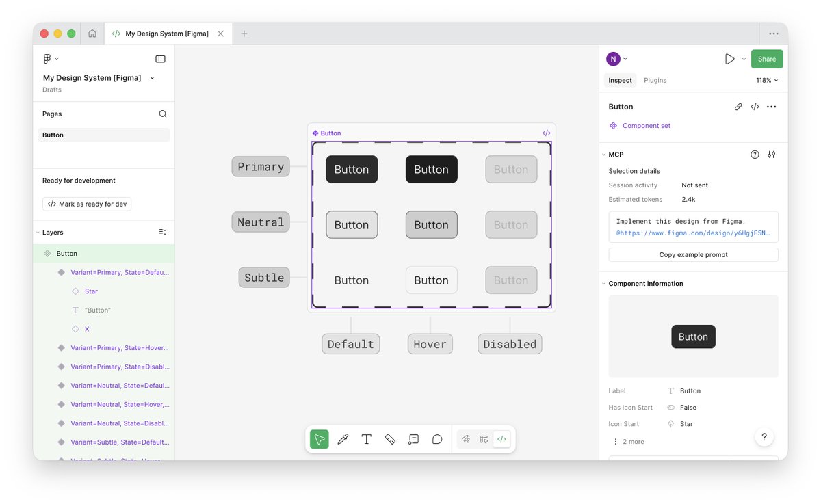Toggle the sidebar collapse icon
The height and width of the screenshot is (504, 821).
(160, 59)
